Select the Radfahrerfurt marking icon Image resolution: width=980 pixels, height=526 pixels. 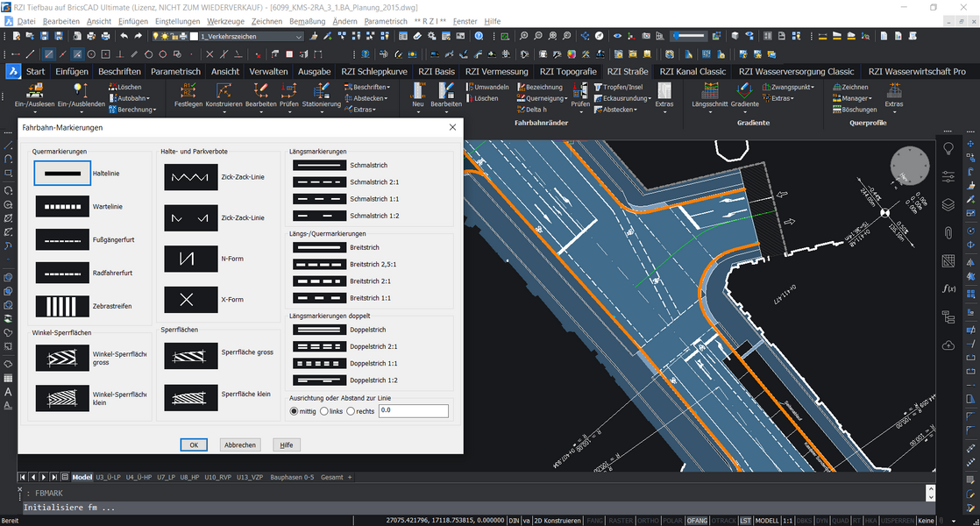(x=62, y=273)
